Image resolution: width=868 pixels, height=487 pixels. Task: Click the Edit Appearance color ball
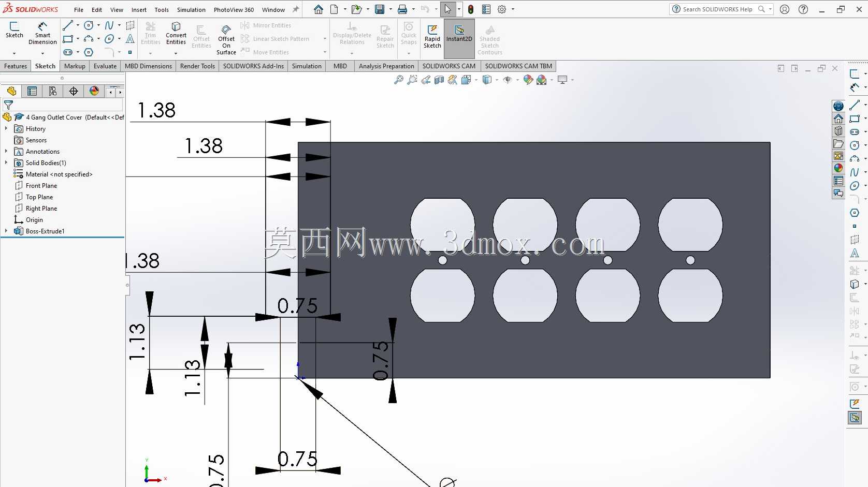click(x=528, y=80)
